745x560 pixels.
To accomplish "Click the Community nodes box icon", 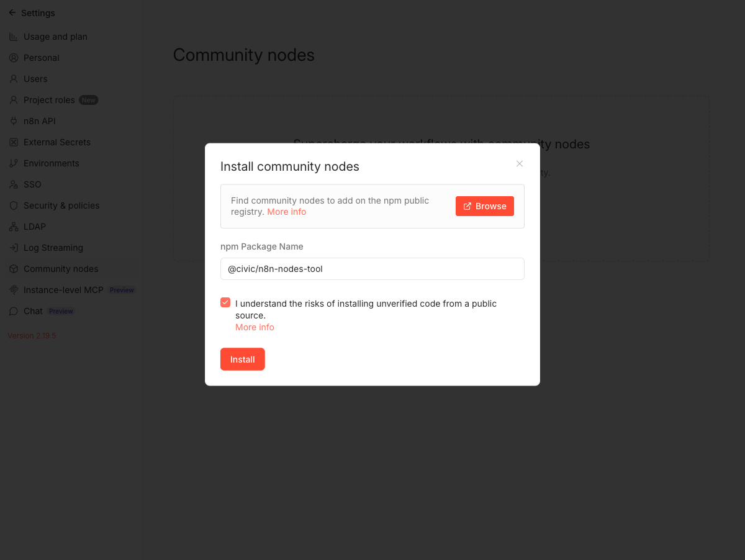I will point(14,269).
